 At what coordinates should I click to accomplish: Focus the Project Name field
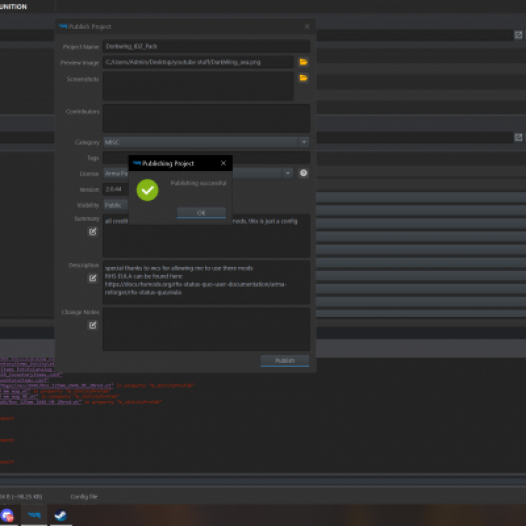[206, 46]
